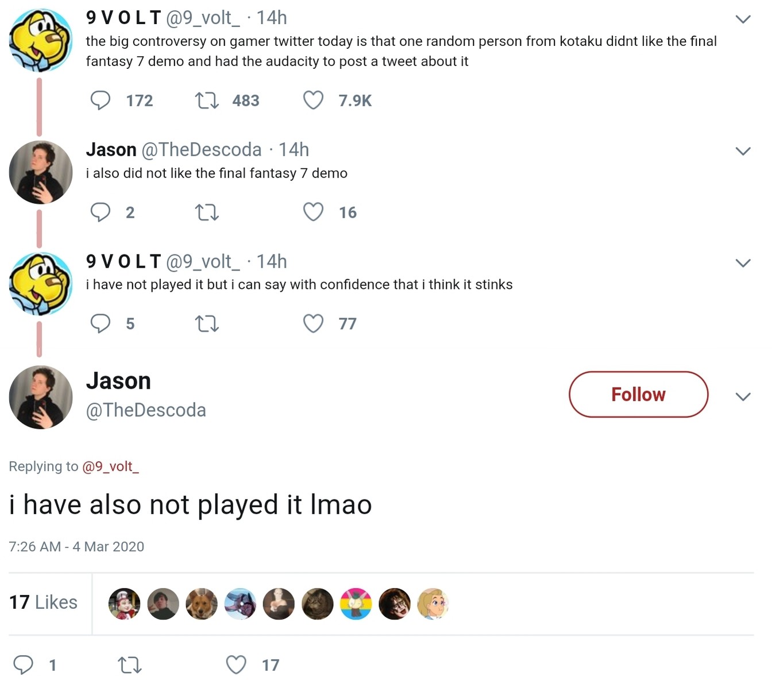Open the @9_volt_ link in "Replying to"

pyautogui.click(x=111, y=466)
